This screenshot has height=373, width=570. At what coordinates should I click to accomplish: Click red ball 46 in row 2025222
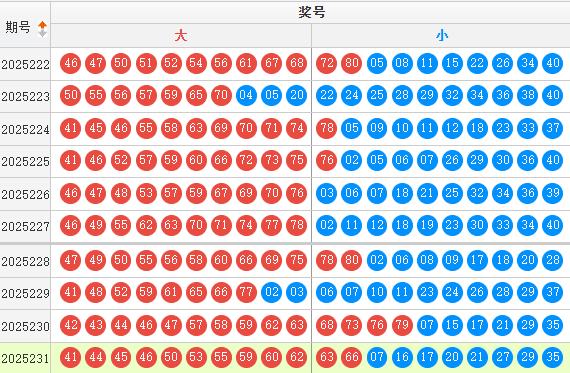tap(71, 63)
